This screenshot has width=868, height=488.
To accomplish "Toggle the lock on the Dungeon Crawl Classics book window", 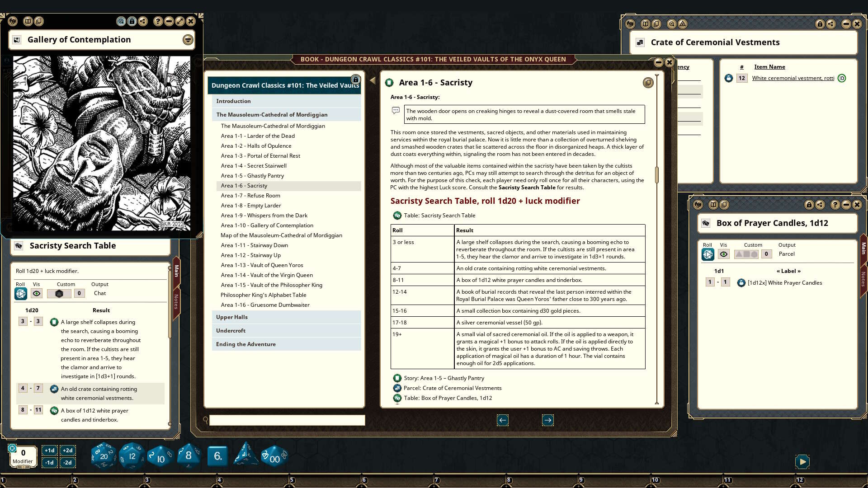I will point(356,79).
